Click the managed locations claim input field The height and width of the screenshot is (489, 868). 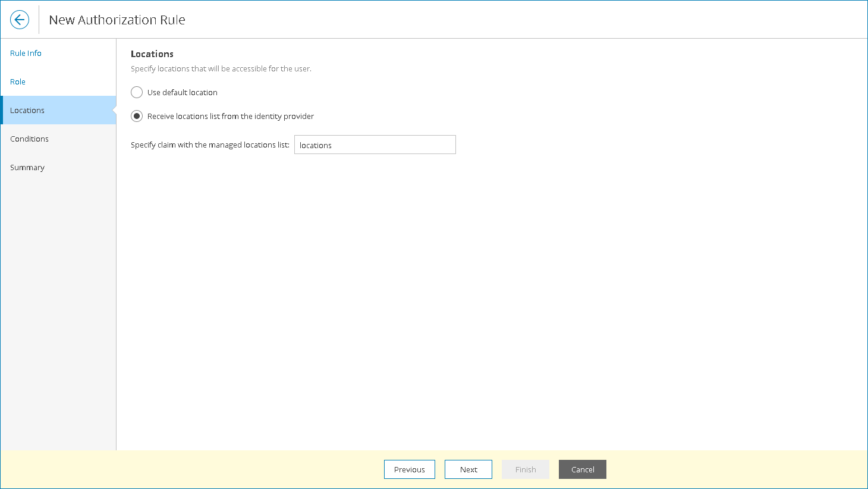point(375,145)
